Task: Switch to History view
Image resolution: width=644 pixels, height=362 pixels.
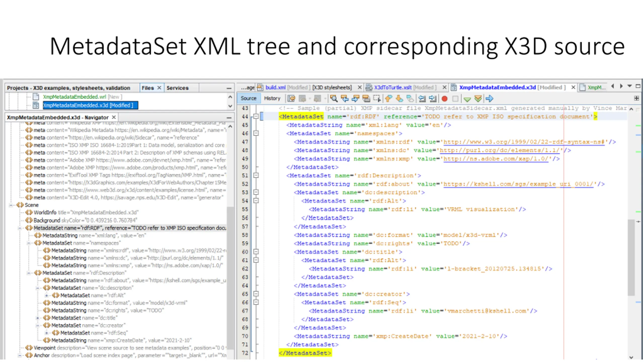Action: (272, 98)
